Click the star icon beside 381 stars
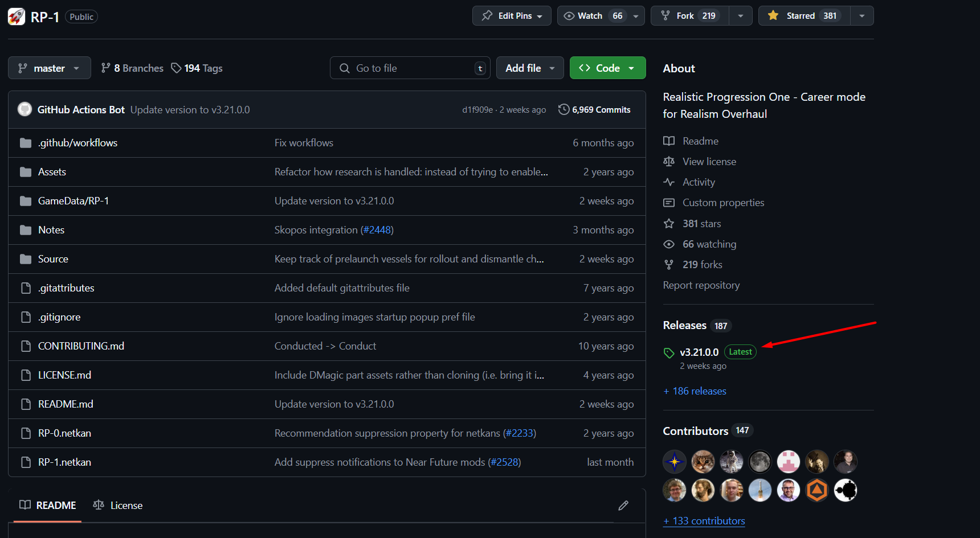The image size is (980, 538). [669, 224]
